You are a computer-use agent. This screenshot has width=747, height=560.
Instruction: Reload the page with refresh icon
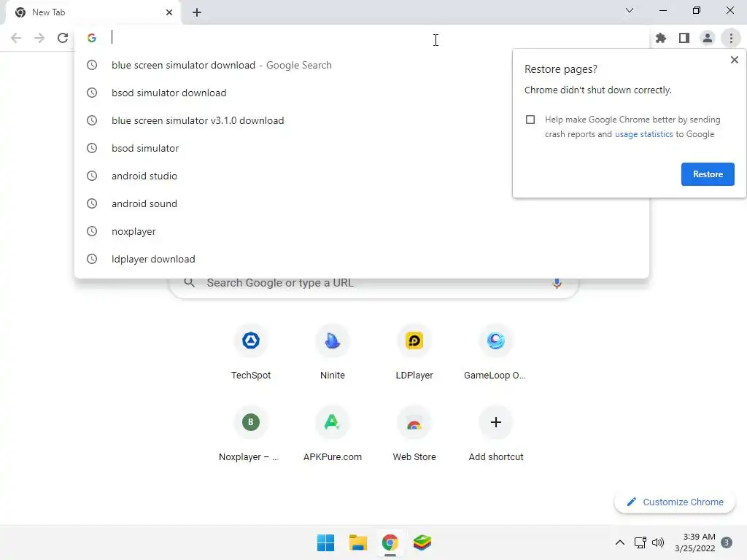(x=63, y=38)
